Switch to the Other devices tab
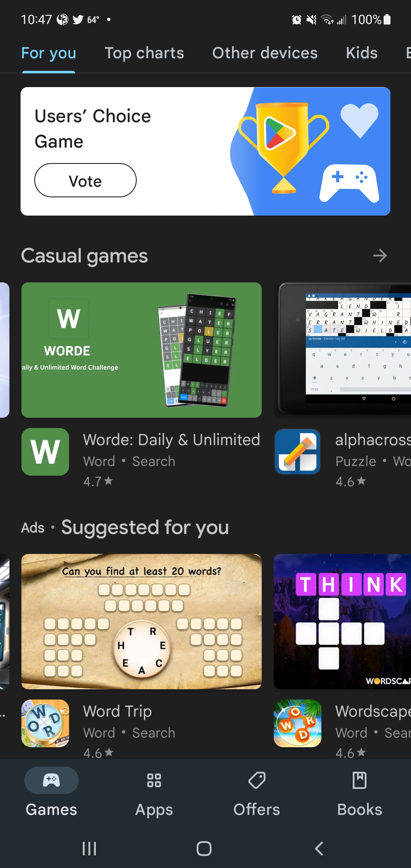This screenshot has height=868, width=411. pyautogui.click(x=265, y=53)
